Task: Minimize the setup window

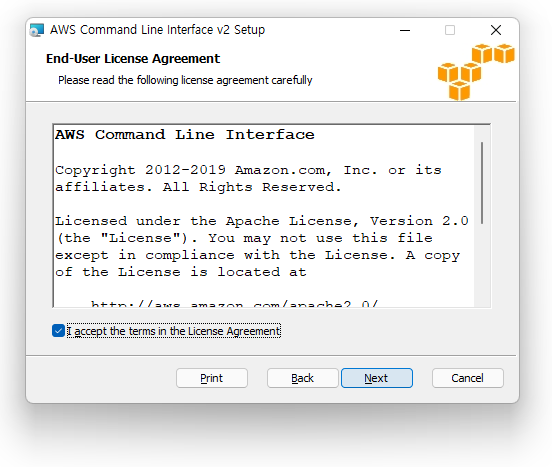Action: (405, 30)
